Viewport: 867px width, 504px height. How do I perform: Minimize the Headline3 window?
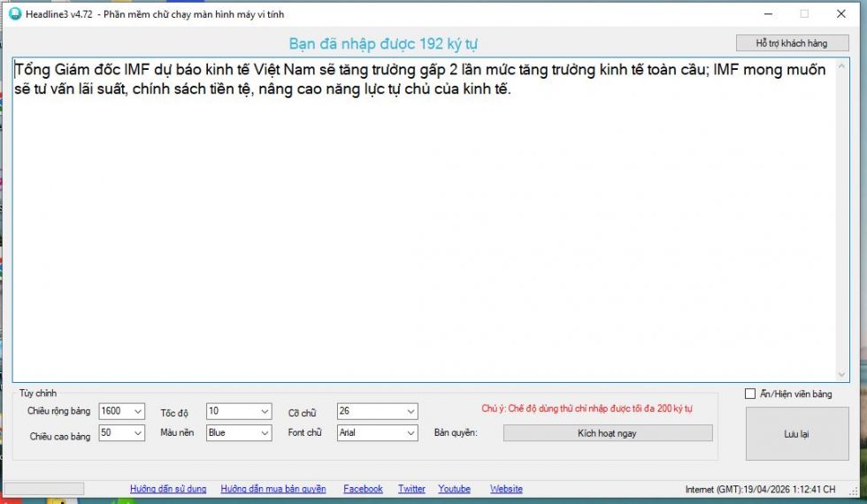[x=766, y=14]
